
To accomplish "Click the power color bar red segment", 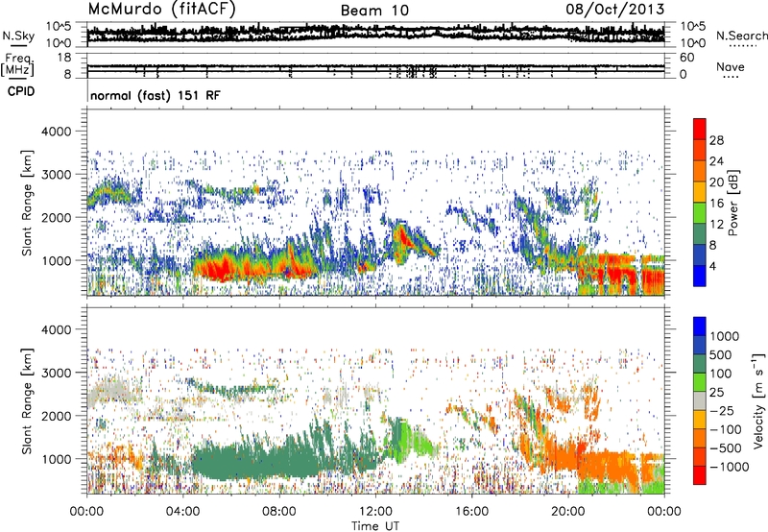I will click(700, 130).
